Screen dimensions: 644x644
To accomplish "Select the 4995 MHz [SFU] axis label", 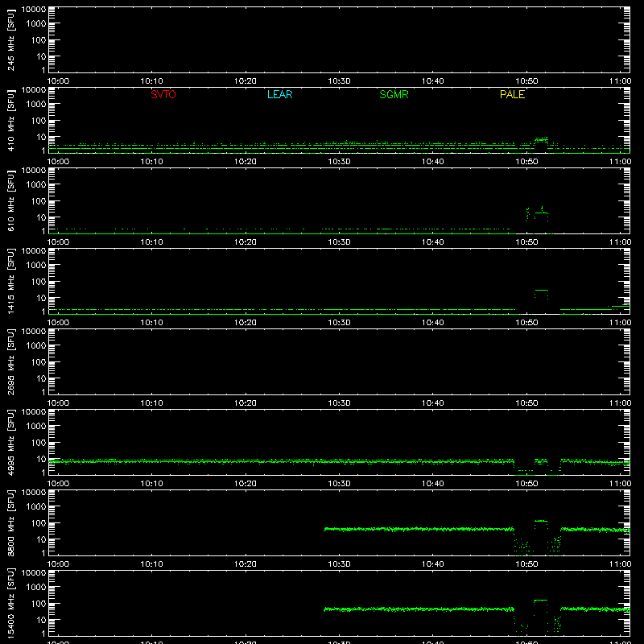I will pos(10,442).
